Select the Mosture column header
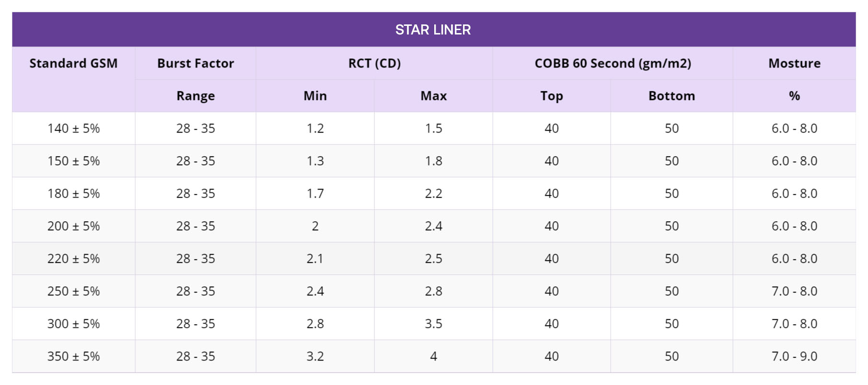 794,63
